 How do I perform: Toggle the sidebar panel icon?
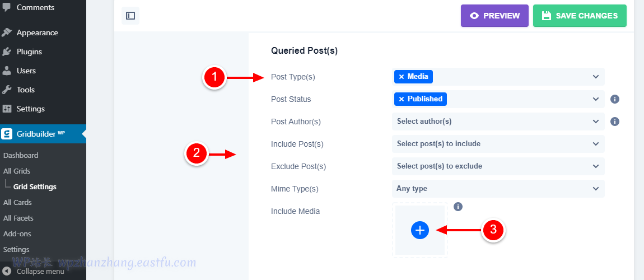[x=130, y=16]
